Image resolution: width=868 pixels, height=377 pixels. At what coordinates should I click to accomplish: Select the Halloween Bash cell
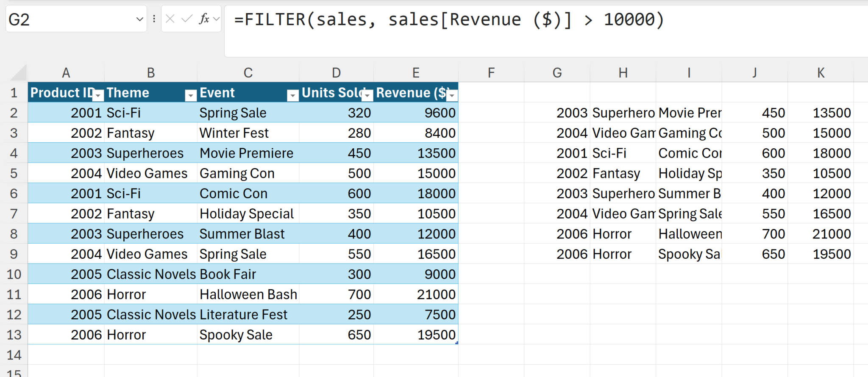(248, 294)
